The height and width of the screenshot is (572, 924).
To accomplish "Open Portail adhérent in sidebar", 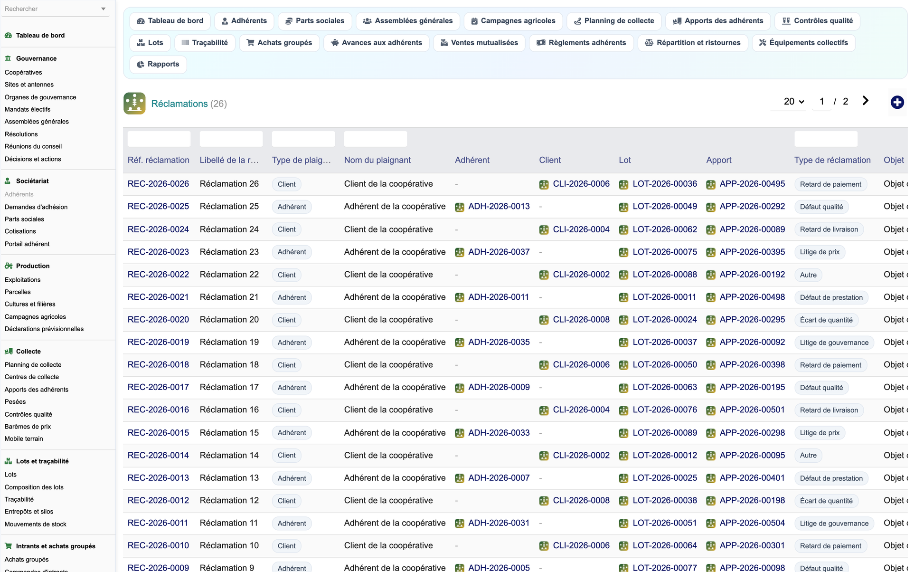I will pyautogui.click(x=27, y=244).
